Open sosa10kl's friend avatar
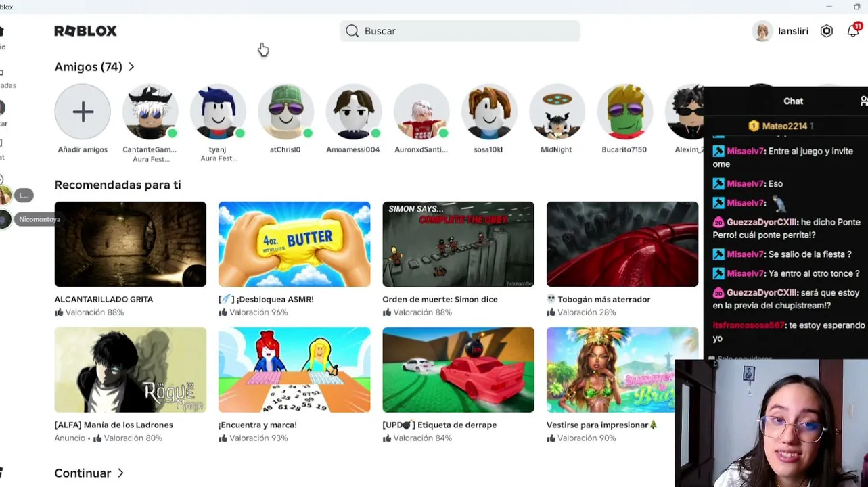 [488, 112]
